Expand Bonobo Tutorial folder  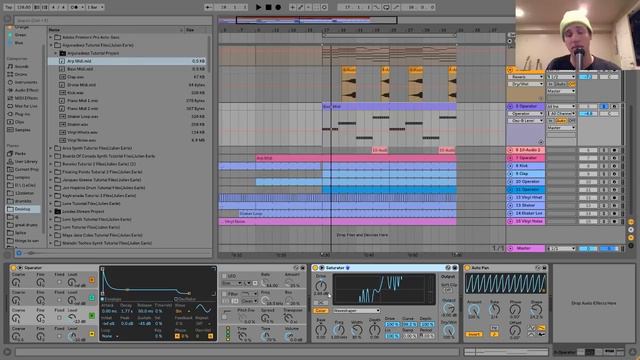[51, 164]
